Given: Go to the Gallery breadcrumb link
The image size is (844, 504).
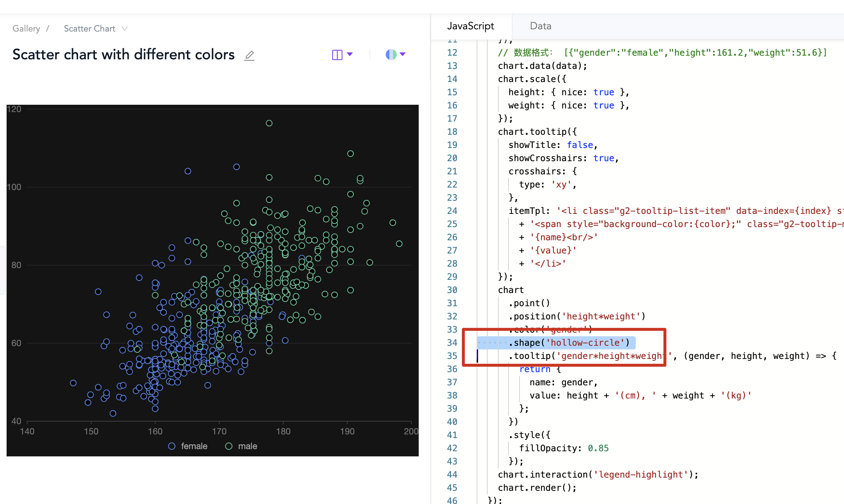Looking at the screenshot, I should [x=26, y=29].
